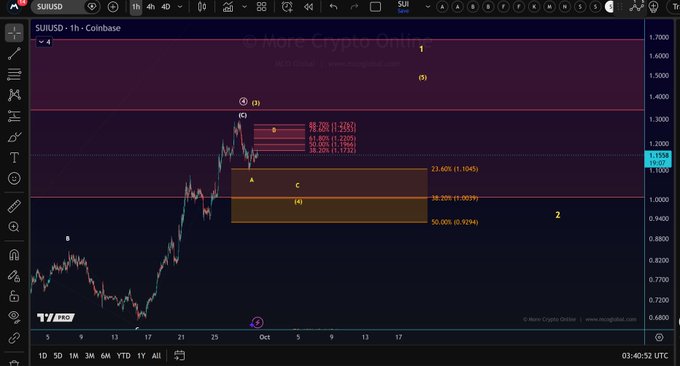
Task: Load the N quick layout button
Action: (565, 7)
